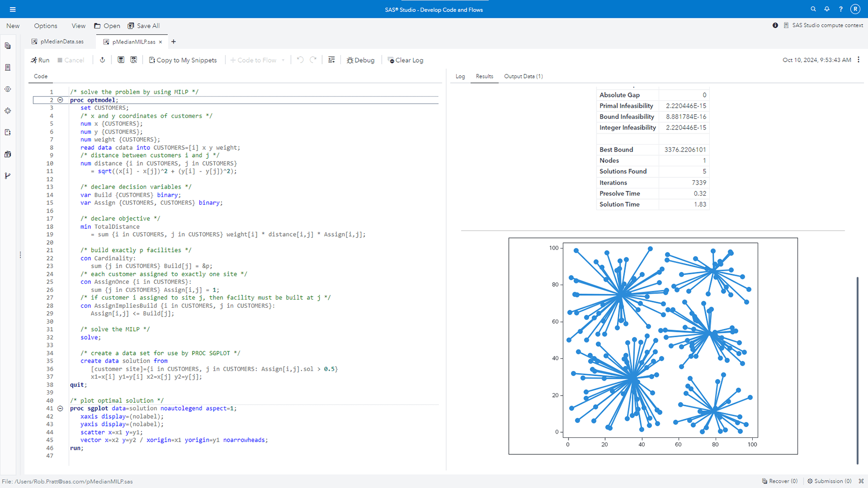Collapse the proc optmodel code block

60,100
